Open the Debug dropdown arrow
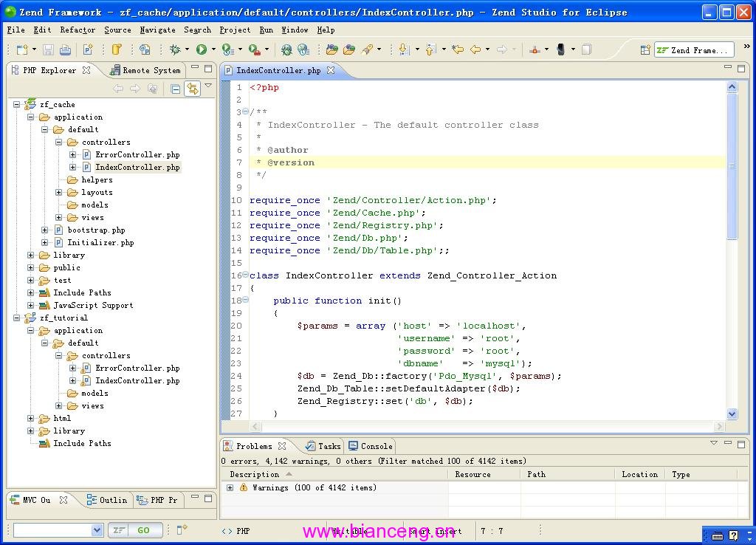The image size is (756, 545). point(187,49)
